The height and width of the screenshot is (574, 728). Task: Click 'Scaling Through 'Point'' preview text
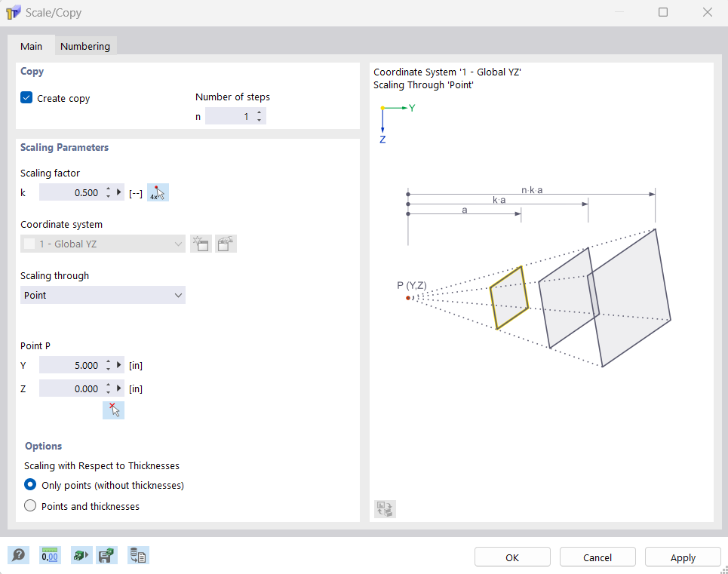pos(423,85)
